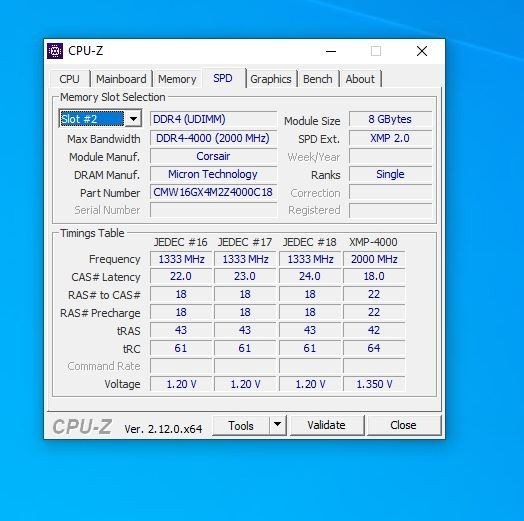The image size is (524, 521).
Task: Click the XMP-4000 frequency cell
Action: pos(374,259)
